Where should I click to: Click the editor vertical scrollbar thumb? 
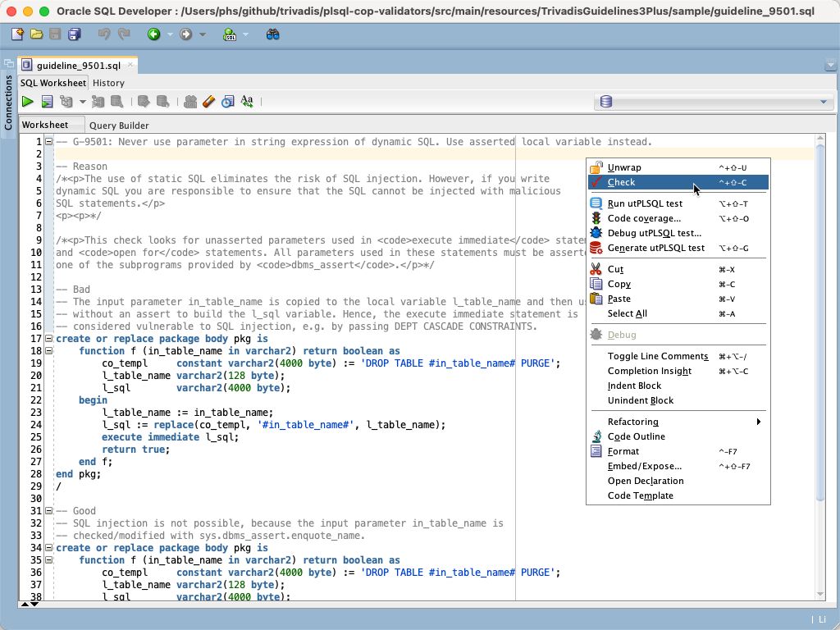[x=820, y=322]
